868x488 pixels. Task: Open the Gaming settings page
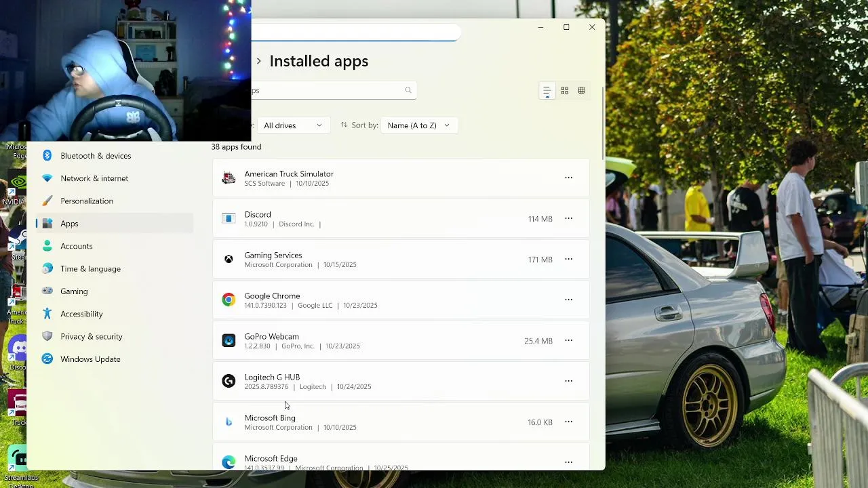74,291
